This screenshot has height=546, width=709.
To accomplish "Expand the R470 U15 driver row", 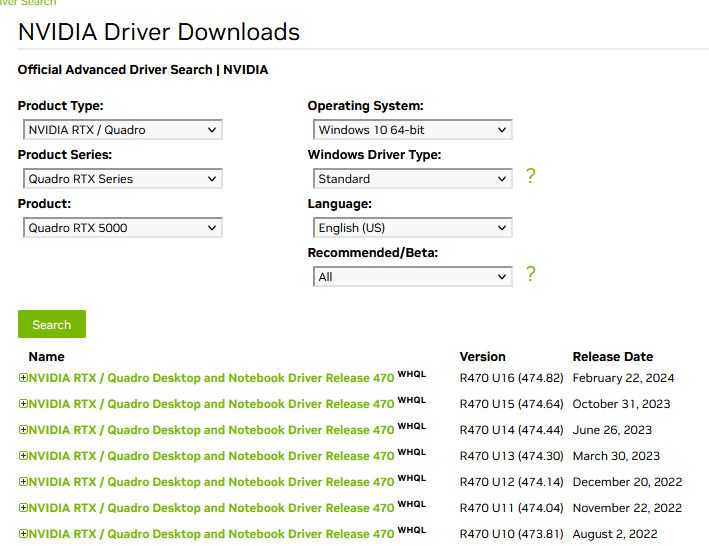I will (x=23, y=404).
